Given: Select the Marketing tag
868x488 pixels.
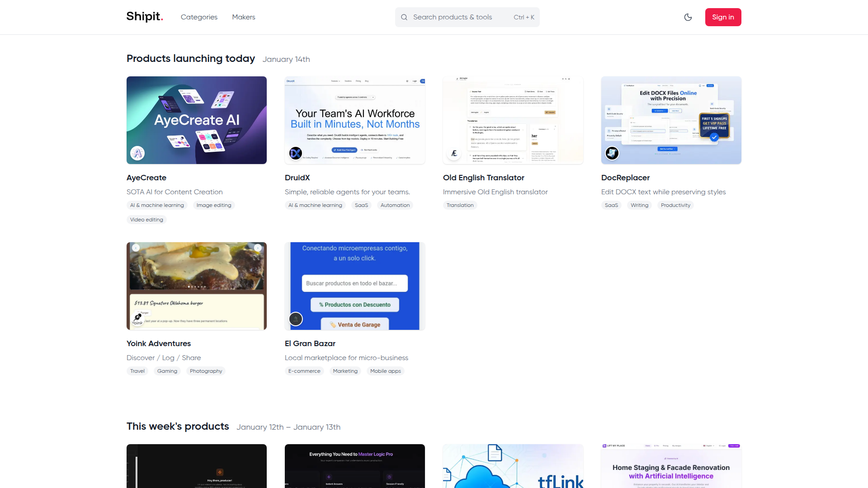Looking at the screenshot, I should click(345, 371).
